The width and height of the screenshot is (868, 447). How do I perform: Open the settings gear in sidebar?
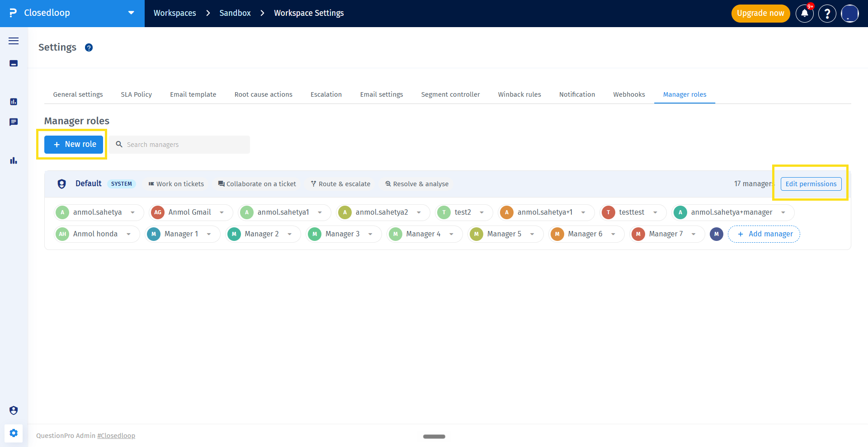coord(14,433)
